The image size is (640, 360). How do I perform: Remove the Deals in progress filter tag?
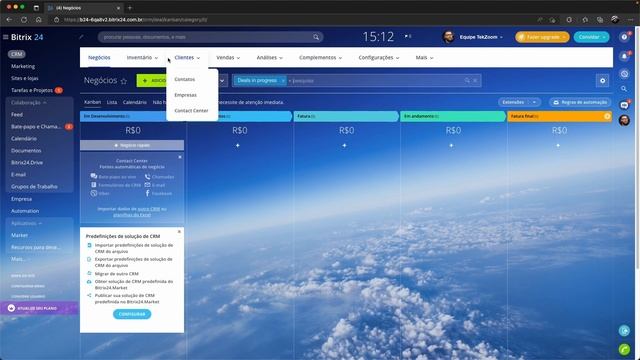[x=282, y=81]
